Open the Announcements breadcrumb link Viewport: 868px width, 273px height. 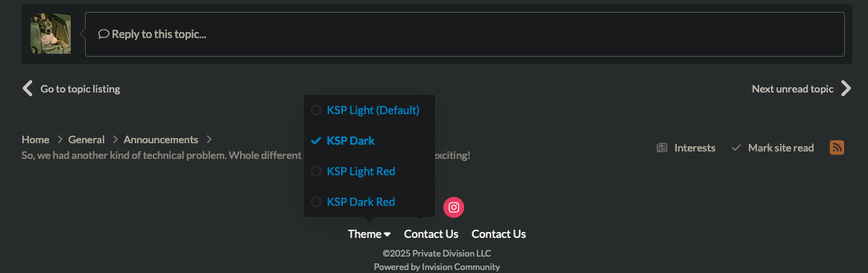pos(160,139)
